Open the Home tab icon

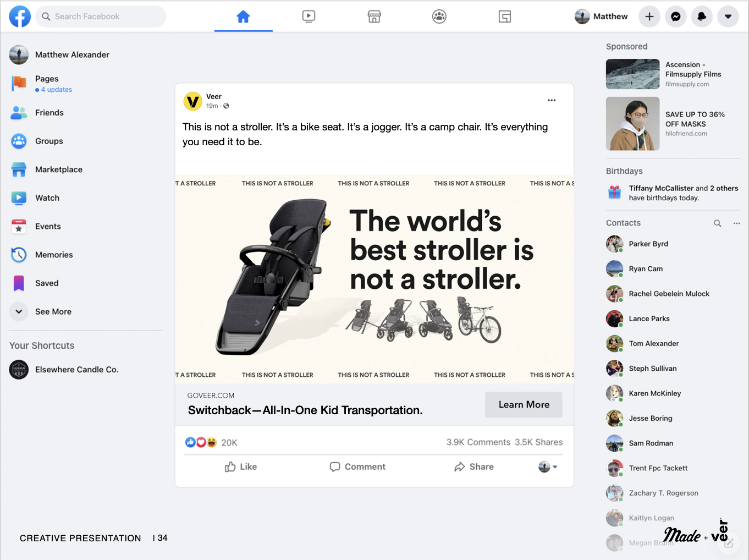coord(243,17)
